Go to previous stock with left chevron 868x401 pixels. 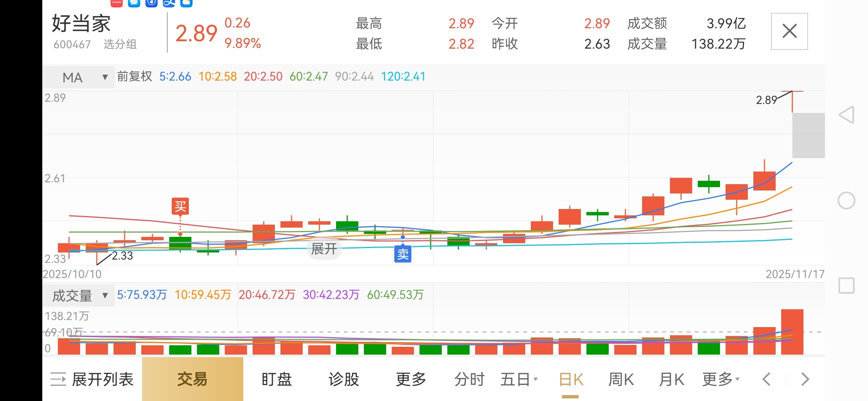(767, 379)
